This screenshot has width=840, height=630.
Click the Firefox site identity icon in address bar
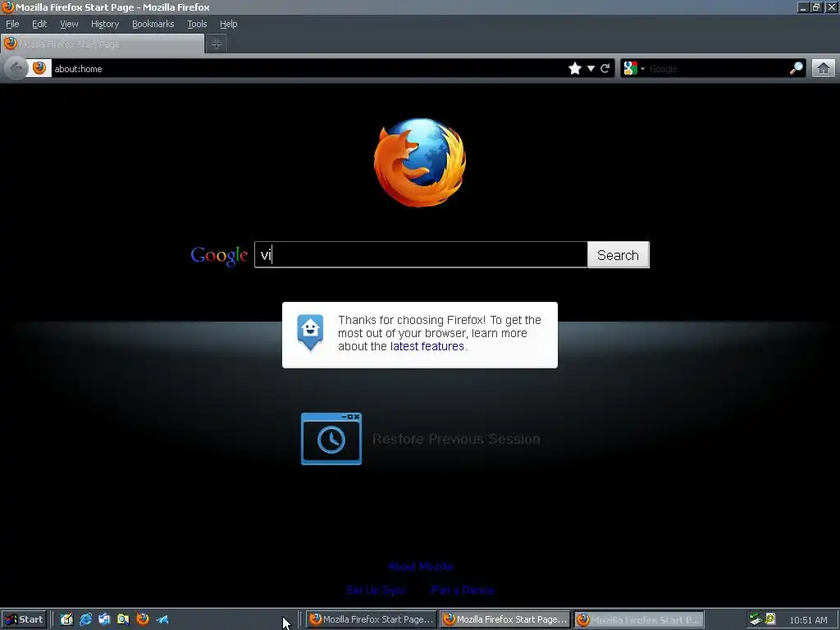39,68
